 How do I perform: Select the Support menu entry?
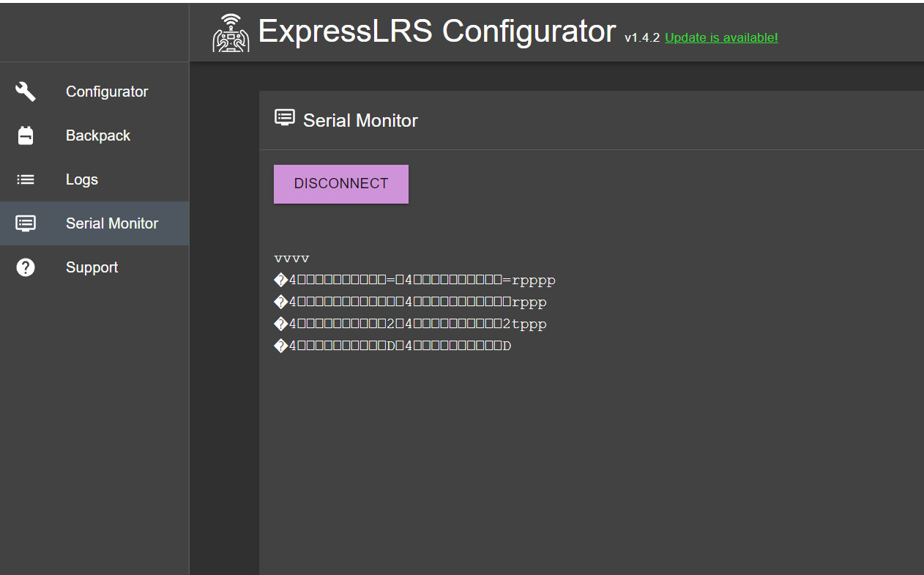pyautogui.click(x=92, y=267)
